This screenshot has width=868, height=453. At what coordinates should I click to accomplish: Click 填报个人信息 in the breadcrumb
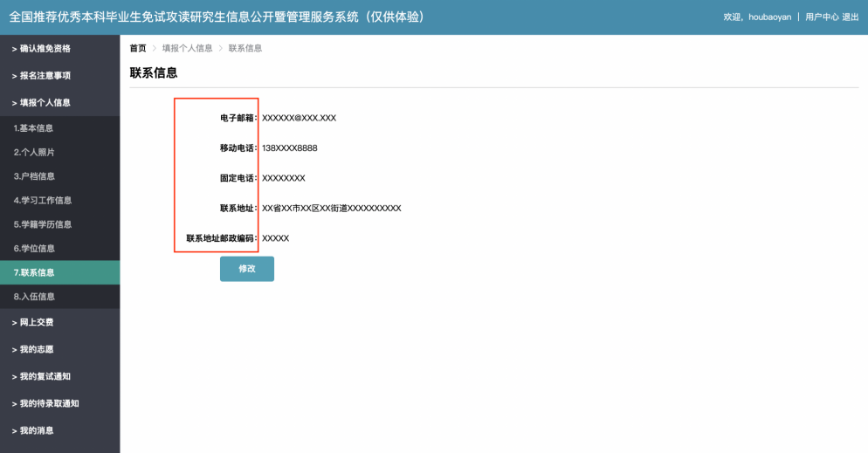[x=187, y=48]
